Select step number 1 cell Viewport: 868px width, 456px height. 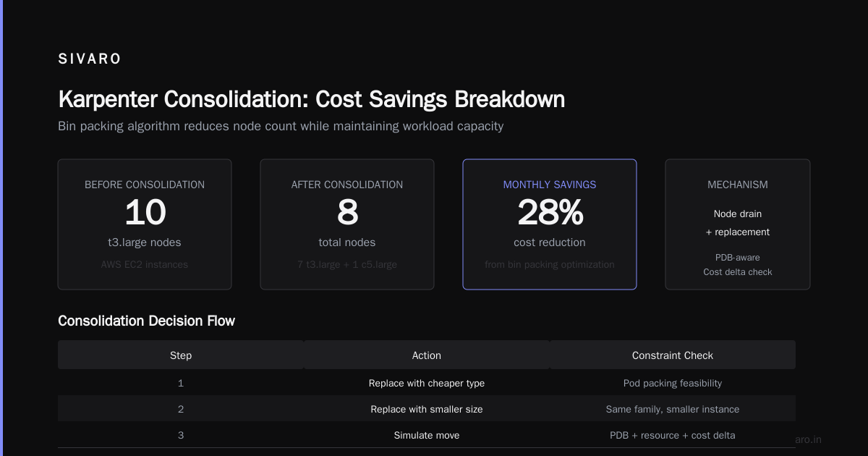coord(181,383)
